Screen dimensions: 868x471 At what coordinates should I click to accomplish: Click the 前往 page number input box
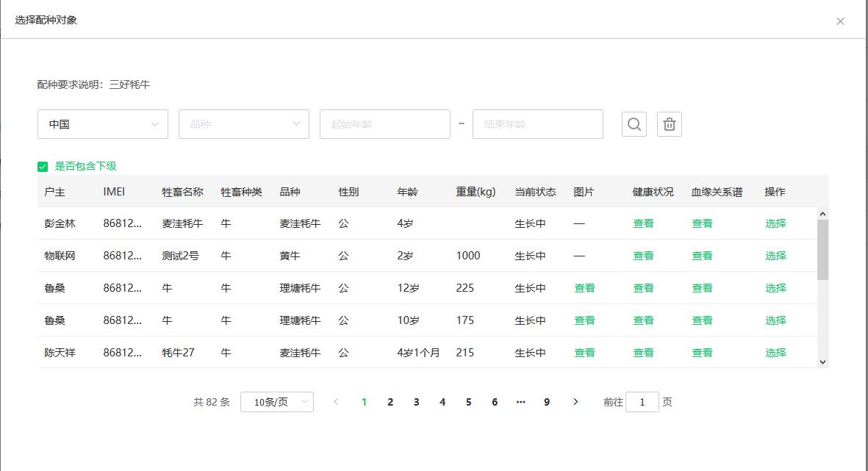[642, 402]
